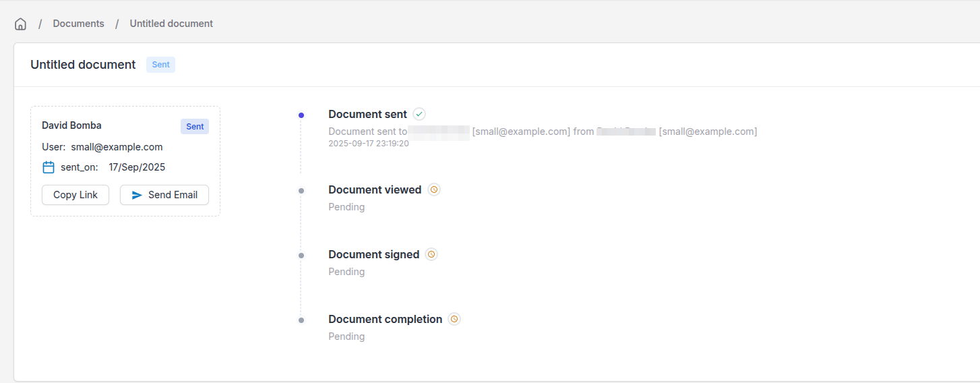Click the Document completion timeline dot
This screenshot has width=980, height=383.
(x=301, y=320)
